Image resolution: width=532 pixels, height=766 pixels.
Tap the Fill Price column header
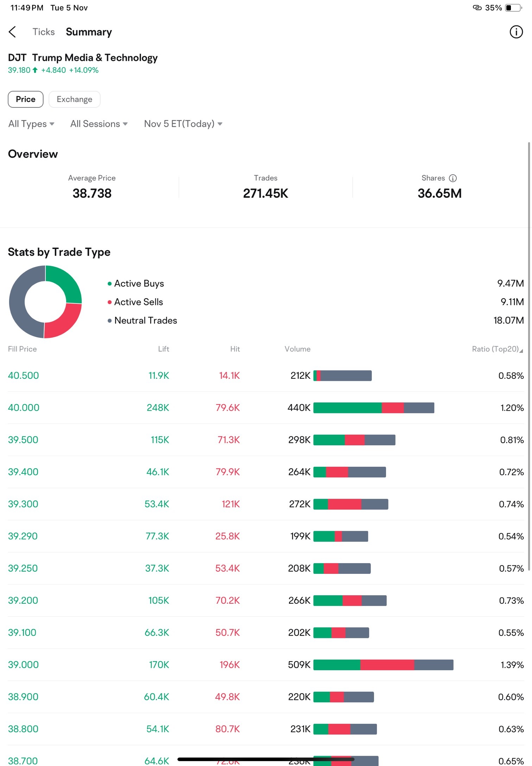click(x=22, y=349)
